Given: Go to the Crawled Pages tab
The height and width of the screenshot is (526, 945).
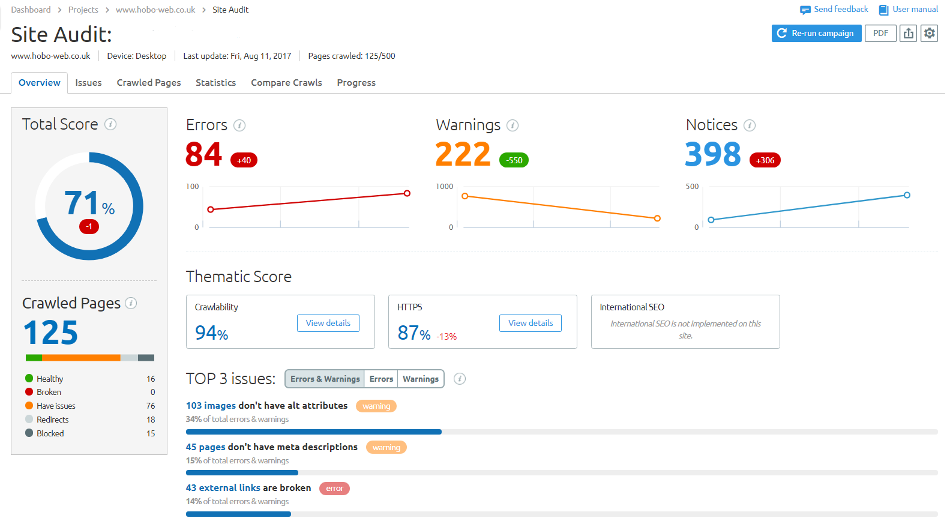Looking at the screenshot, I should [148, 83].
